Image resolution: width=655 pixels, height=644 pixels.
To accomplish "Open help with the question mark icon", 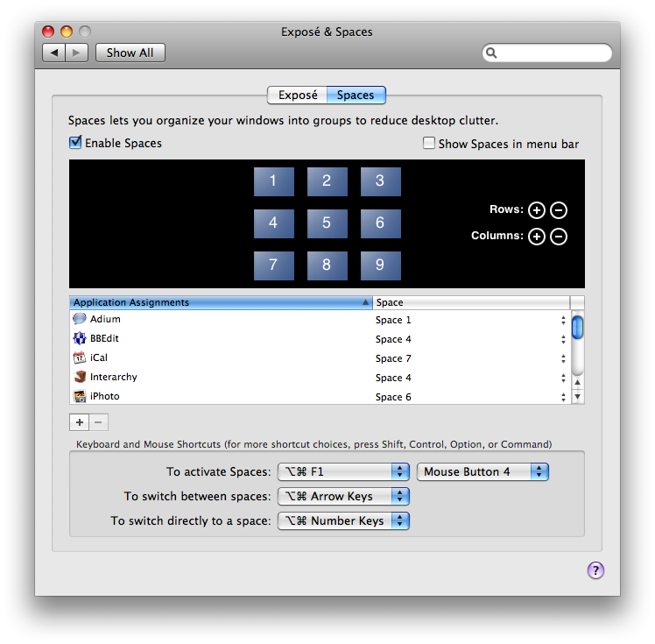I will [x=595, y=570].
